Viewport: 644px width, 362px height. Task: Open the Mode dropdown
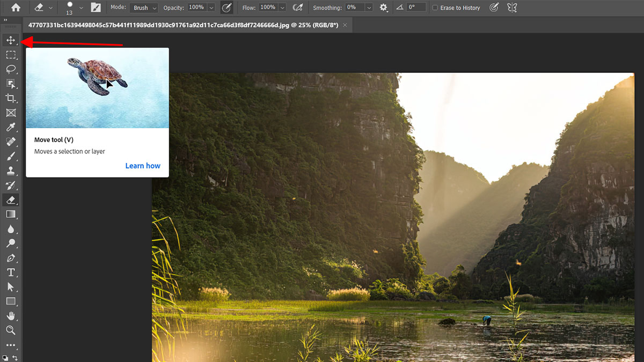click(143, 7)
